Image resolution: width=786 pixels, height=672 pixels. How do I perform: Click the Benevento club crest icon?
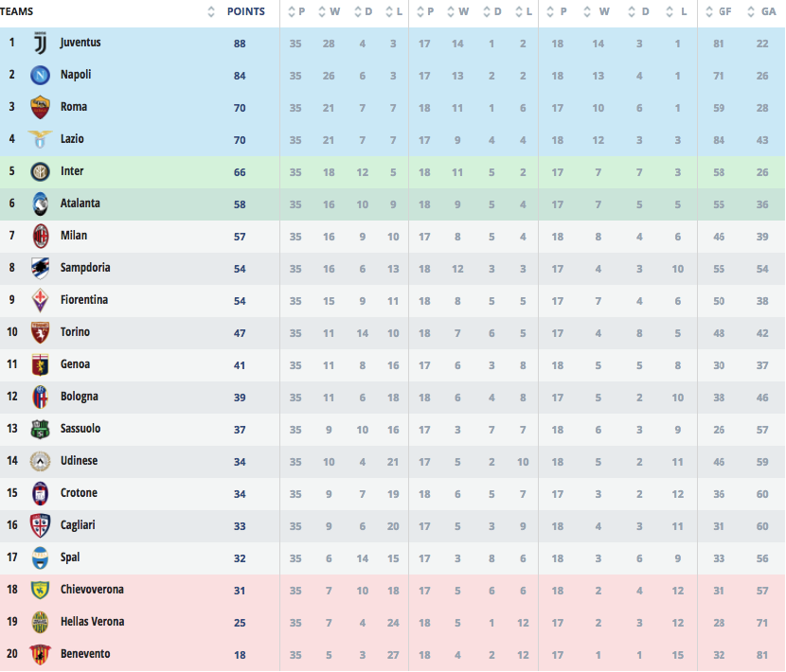coord(40,654)
